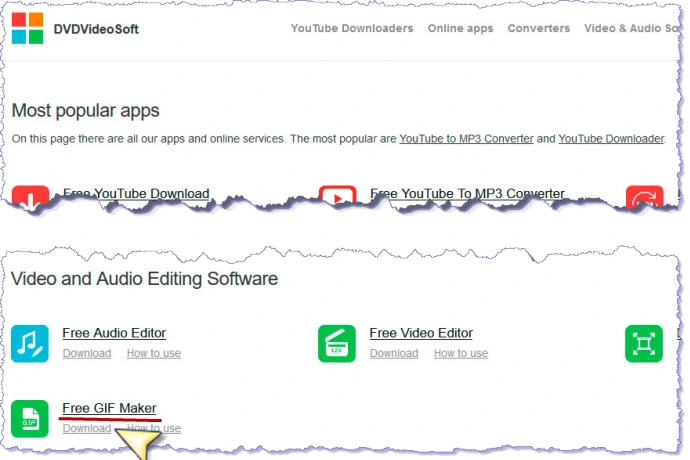This screenshot has width=690, height=460.
Task: Click the blue Free Audio Editor icon
Action: point(29,343)
